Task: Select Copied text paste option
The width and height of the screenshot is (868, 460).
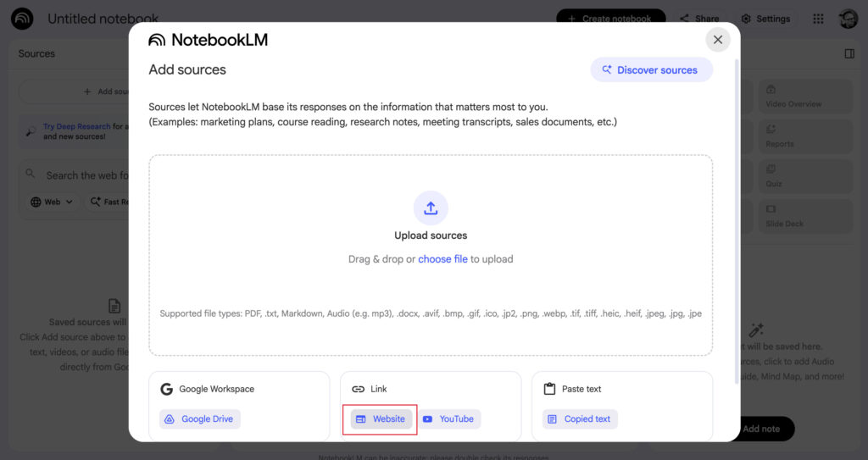Action: coord(579,419)
